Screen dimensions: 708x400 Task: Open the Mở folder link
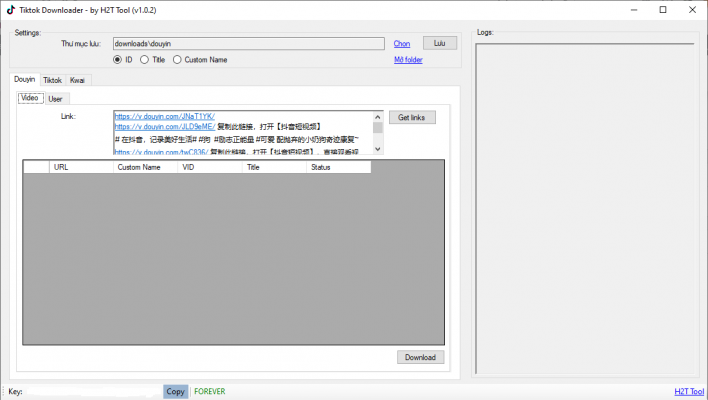pyautogui.click(x=408, y=60)
